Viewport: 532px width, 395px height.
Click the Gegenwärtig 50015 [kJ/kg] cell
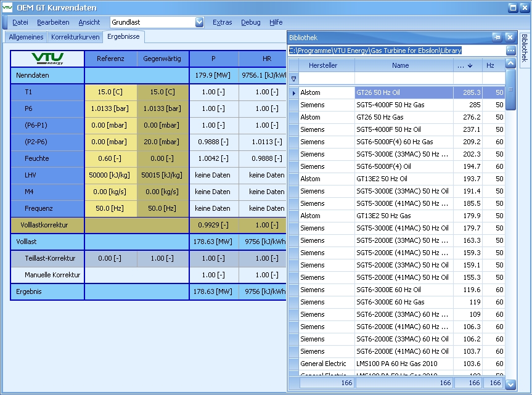pos(163,175)
